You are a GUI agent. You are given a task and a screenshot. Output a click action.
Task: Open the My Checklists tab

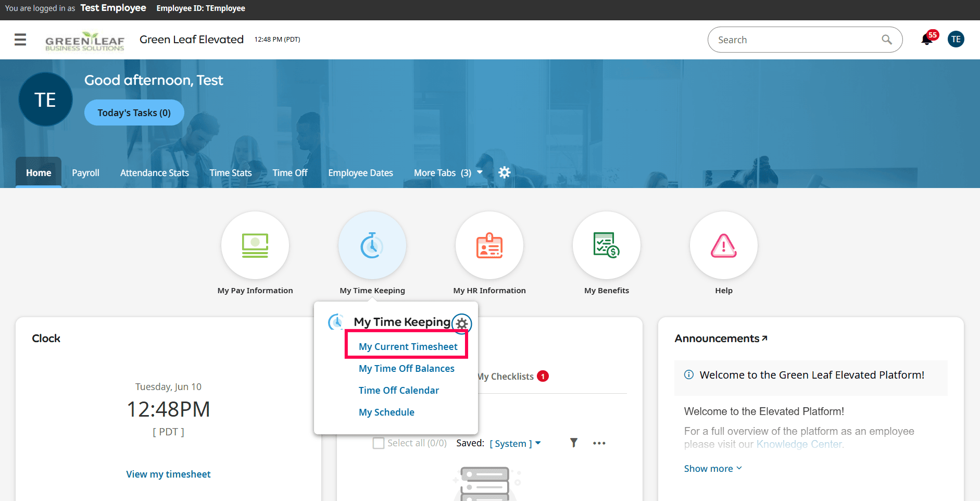pos(512,376)
